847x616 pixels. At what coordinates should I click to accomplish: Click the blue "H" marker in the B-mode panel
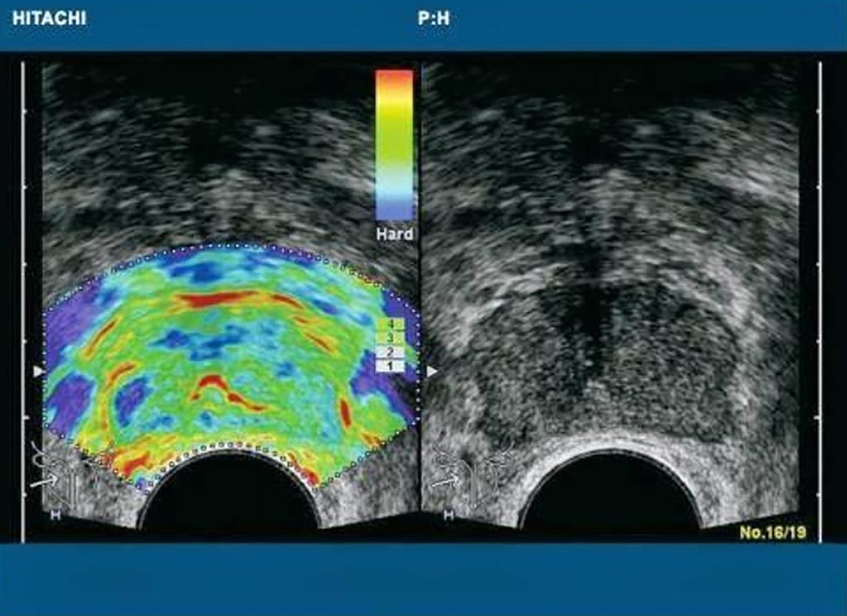tap(448, 515)
